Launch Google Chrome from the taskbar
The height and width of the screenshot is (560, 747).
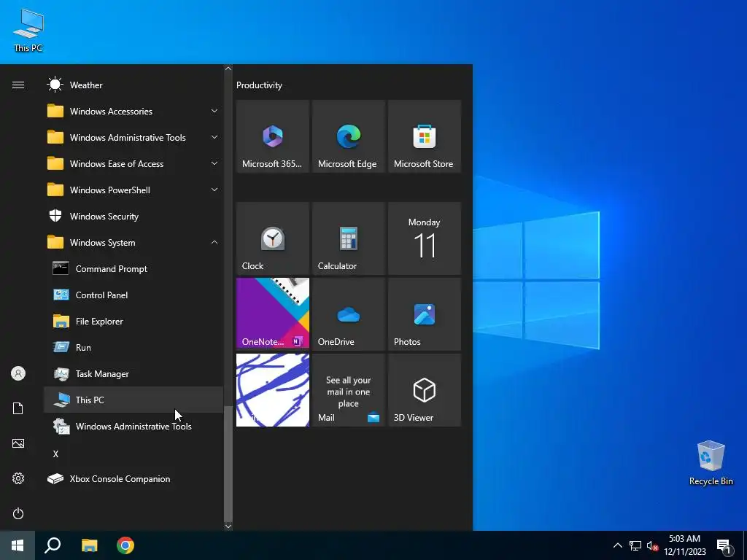[125, 545]
